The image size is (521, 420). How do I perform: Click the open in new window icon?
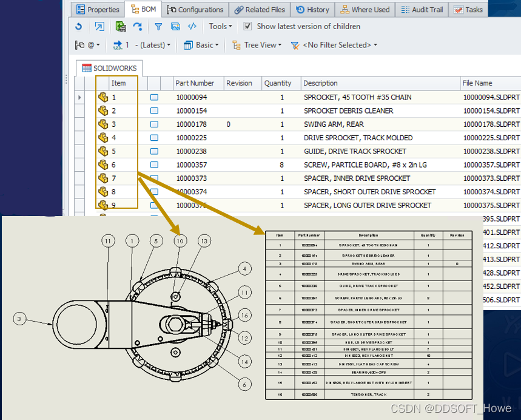(x=99, y=26)
